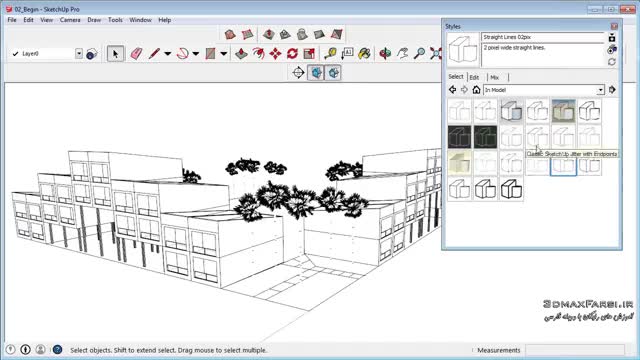Viewport: 640px width, 360px height.
Task: Select the Rotate tool
Action: click(292, 53)
